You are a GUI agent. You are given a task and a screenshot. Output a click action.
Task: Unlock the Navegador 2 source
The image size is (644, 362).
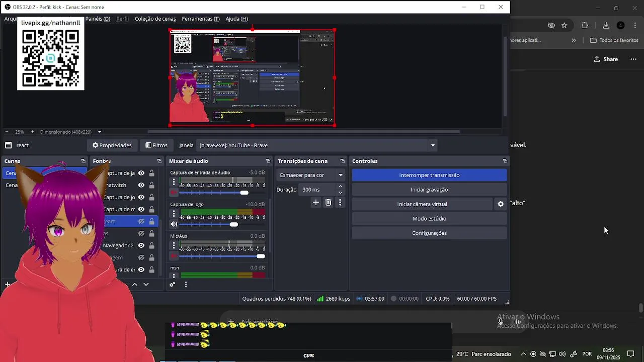click(151, 245)
